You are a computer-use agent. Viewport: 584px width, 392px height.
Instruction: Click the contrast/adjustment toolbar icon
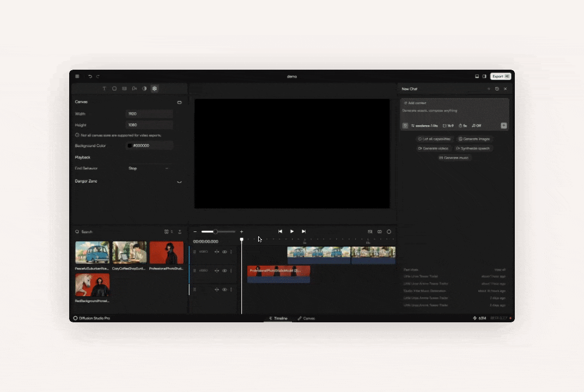pos(145,88)
